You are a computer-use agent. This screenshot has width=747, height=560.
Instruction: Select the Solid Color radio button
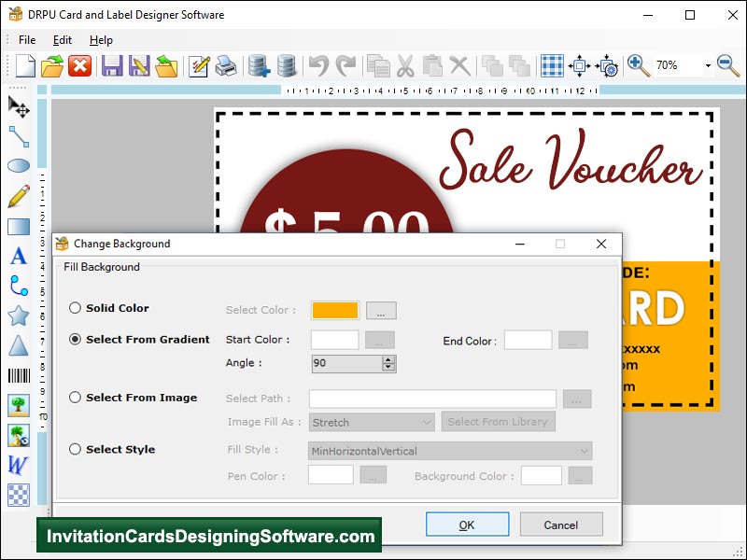76,309
